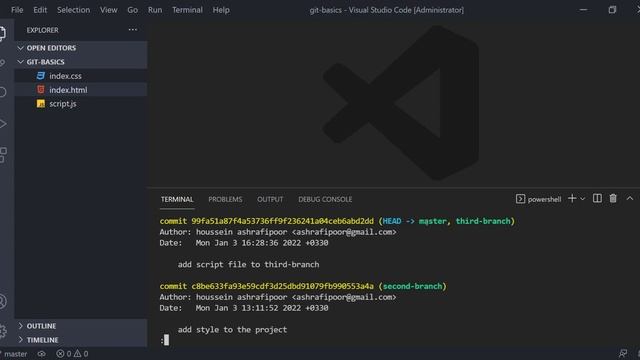Open the Manage gear icon
The image size is (640, 360).
tap(3, 331)
